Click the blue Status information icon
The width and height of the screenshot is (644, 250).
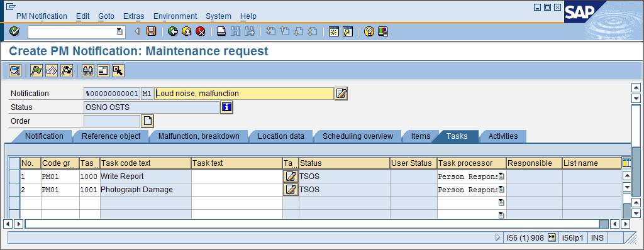point(226,107)
